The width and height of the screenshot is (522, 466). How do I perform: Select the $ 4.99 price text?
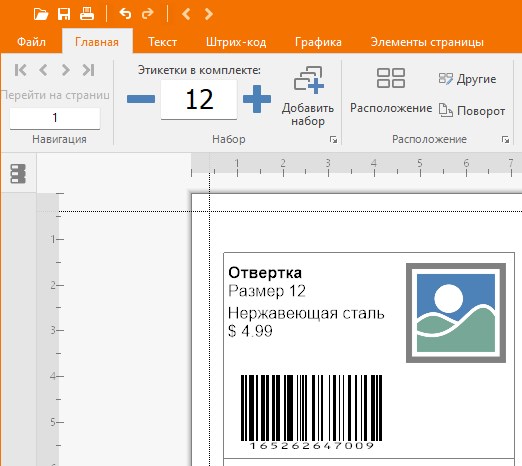tap(250, 331)
